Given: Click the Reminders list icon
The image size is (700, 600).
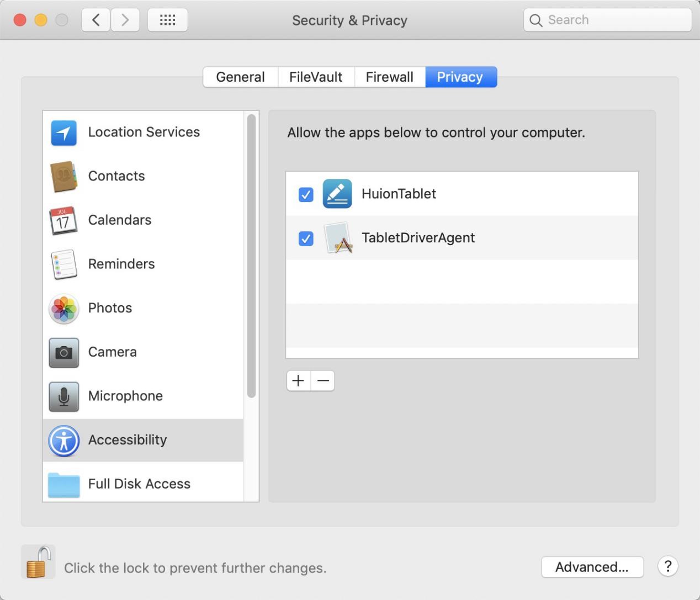Looking at the screenshot, I should pos(63,264).
